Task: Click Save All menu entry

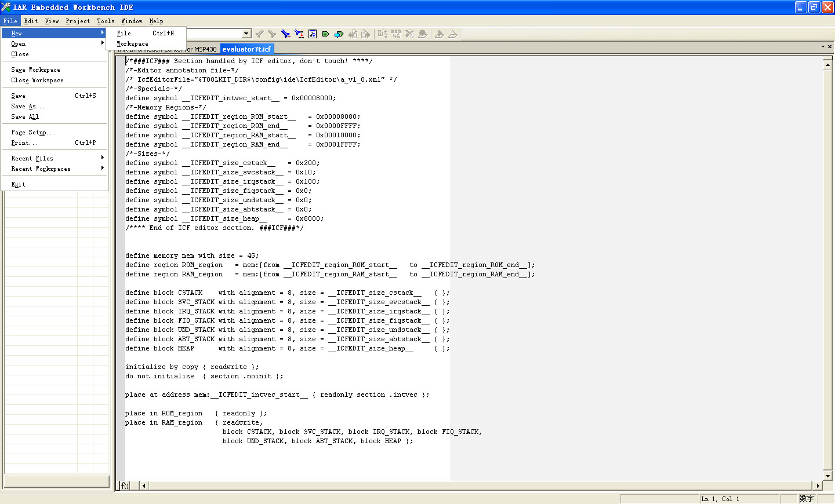Action: tap(55, 117)
